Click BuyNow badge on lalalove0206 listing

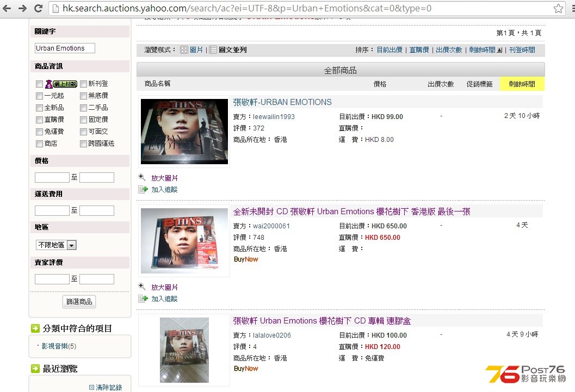(246, 369)
